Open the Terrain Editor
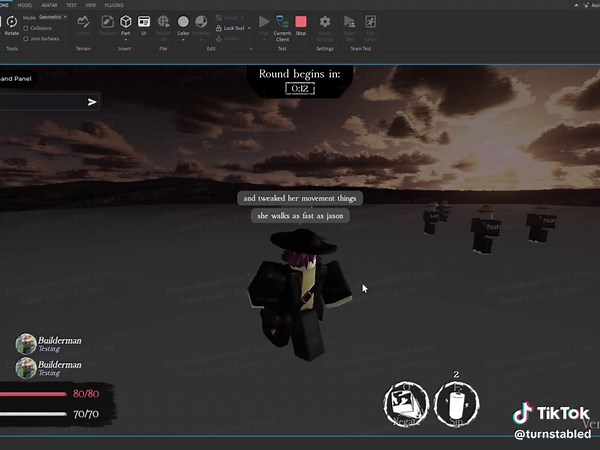Screen dimensions: 600x450 (x=83, y=25)
